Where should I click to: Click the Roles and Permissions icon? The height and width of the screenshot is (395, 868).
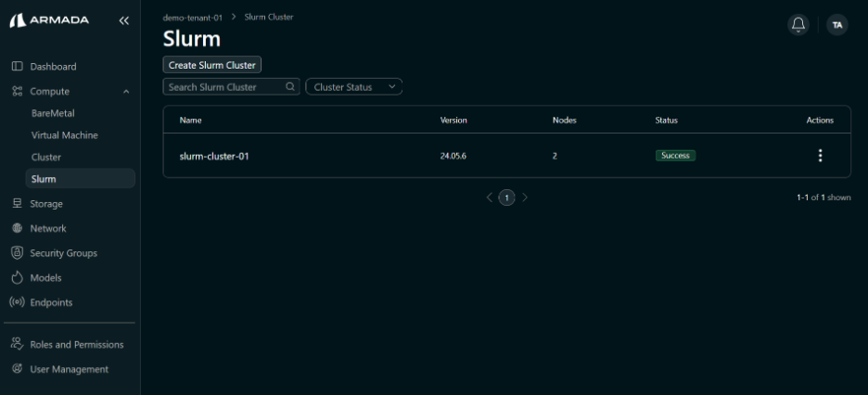coord(18,344)
